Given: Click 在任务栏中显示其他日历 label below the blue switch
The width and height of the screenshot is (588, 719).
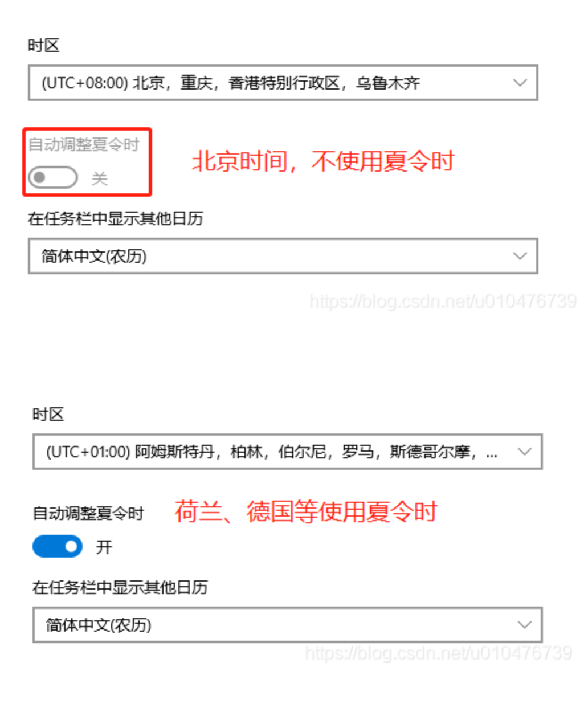Looking at the screenshot, I should [120, 587].
